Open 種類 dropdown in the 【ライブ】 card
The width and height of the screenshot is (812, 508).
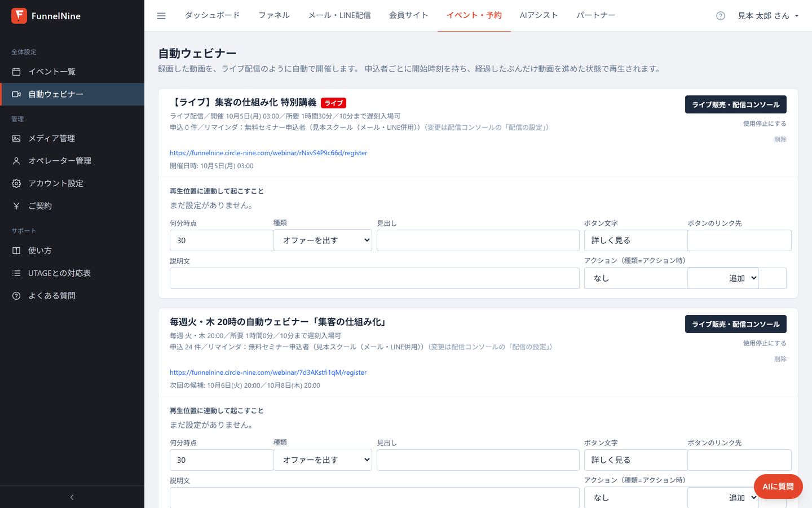tap(323, 240)
